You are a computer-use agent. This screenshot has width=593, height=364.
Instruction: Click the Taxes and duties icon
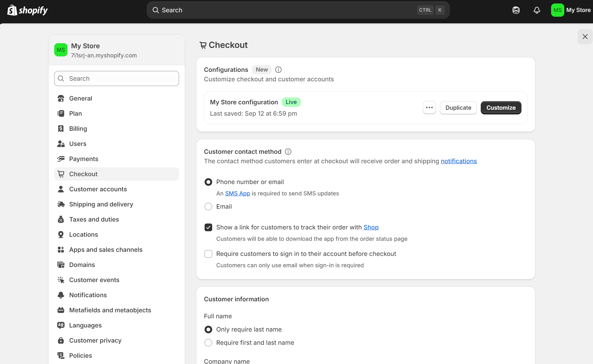[x=61, y=219]
